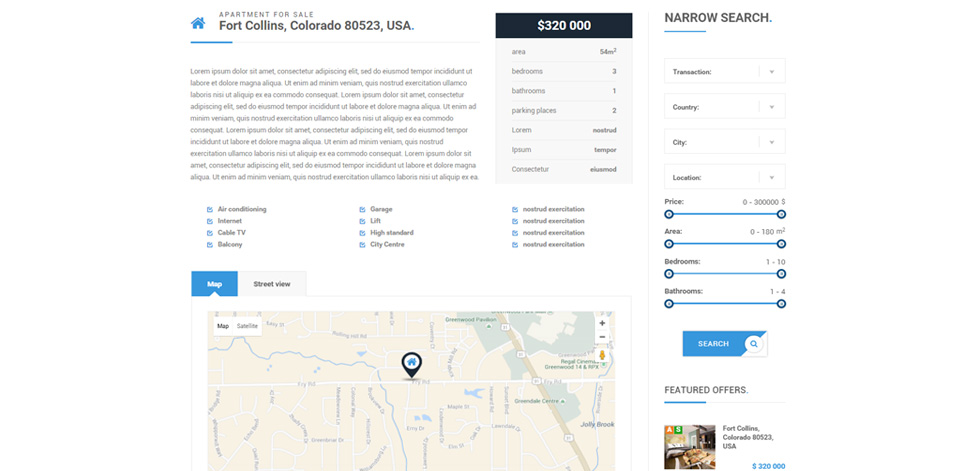Click the A S badge on the featured offer
980x471 pixels.
[x=672, y=430]
